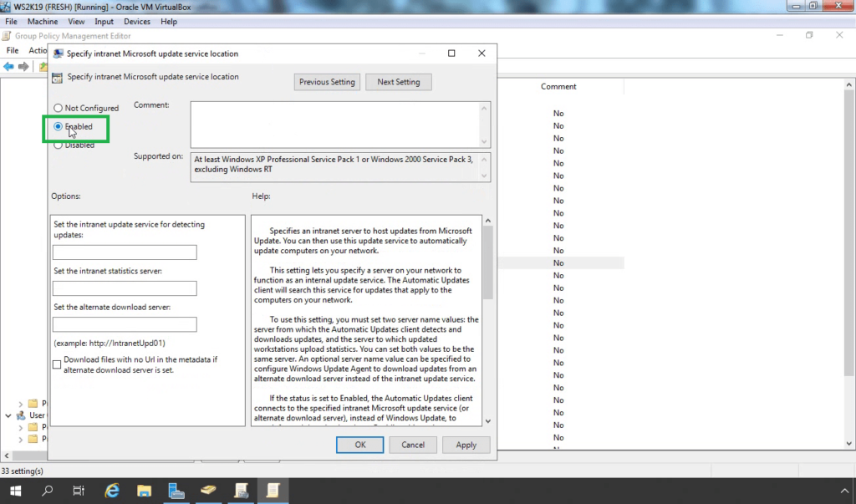Click the folder with green arrow toolbar icon

(x=43, y=67)
